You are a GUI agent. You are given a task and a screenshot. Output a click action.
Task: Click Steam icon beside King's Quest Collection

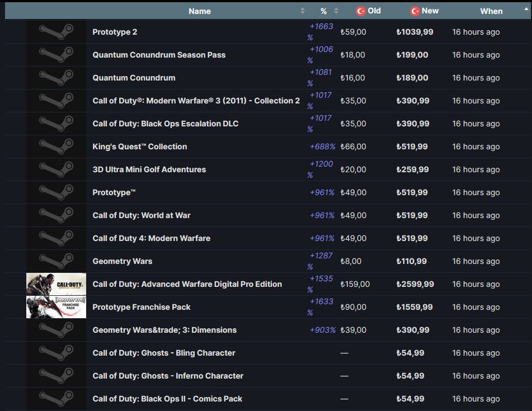pyautogui.click(x=56, y=147)
